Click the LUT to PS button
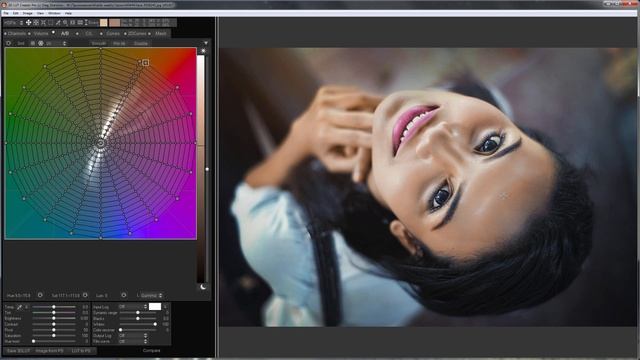The height and width of the screenshot is (360, 640). tap(81, 351)
